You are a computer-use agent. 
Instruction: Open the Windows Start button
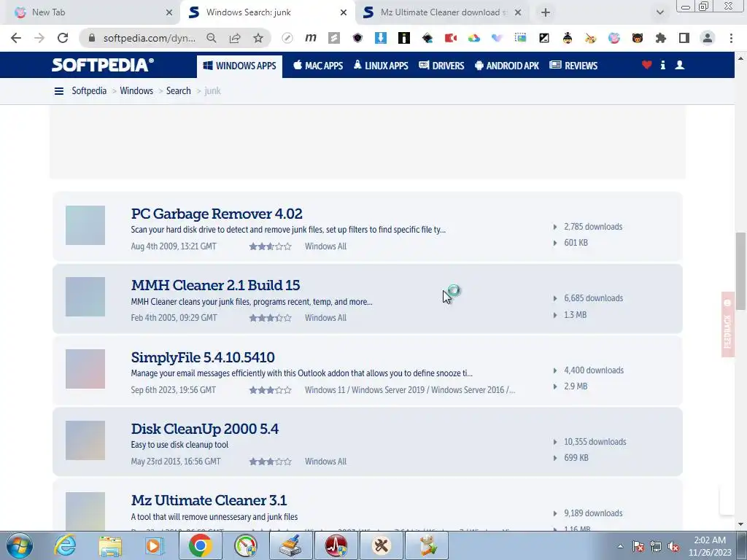point(19,545)
